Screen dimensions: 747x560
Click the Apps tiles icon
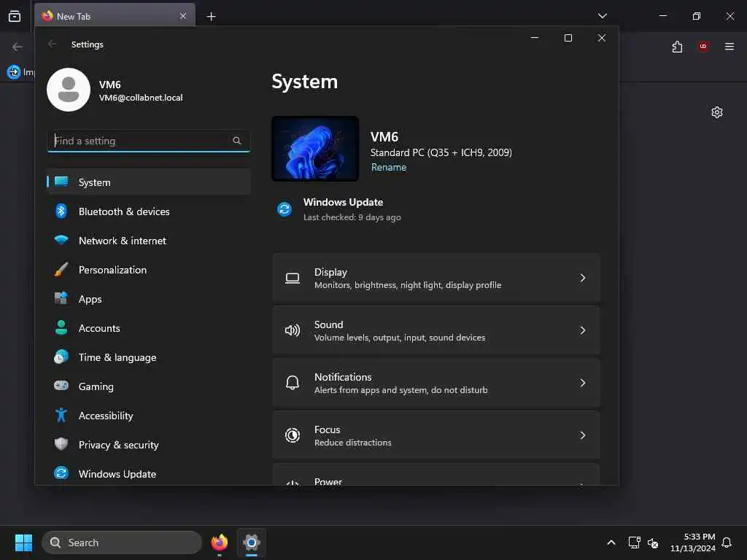pos(61,298)
